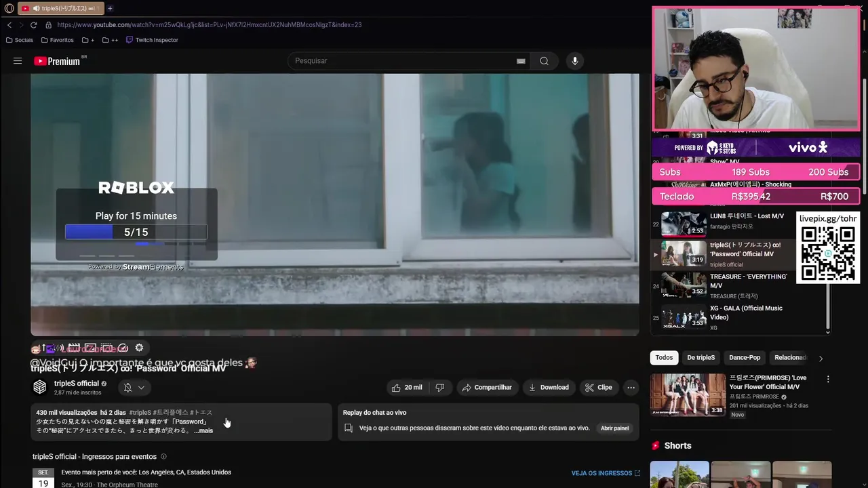Go back with browser back arrow
The width and height of the screenshot is (868, 488).
point(9,25)
